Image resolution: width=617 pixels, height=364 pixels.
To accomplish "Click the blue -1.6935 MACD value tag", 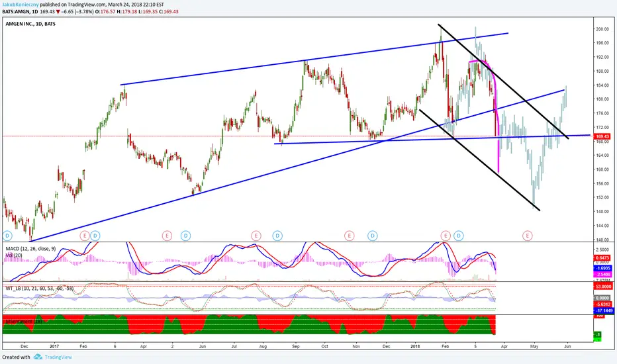I will point(602,268).
